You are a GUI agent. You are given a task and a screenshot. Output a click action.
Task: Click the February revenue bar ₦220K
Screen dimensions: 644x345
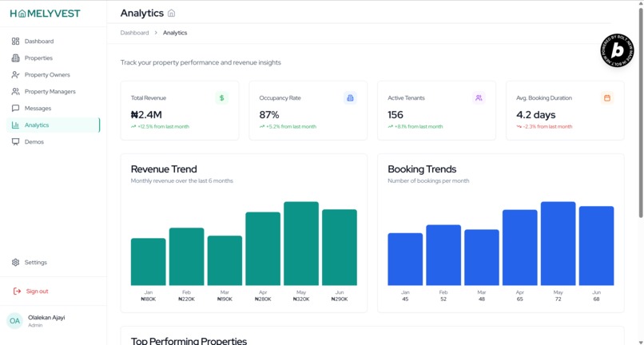[186, 256]
